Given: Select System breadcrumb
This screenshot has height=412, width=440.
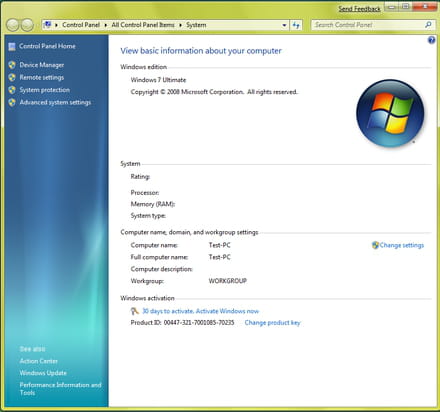Looking at the screenshot, I should point(196,25).
